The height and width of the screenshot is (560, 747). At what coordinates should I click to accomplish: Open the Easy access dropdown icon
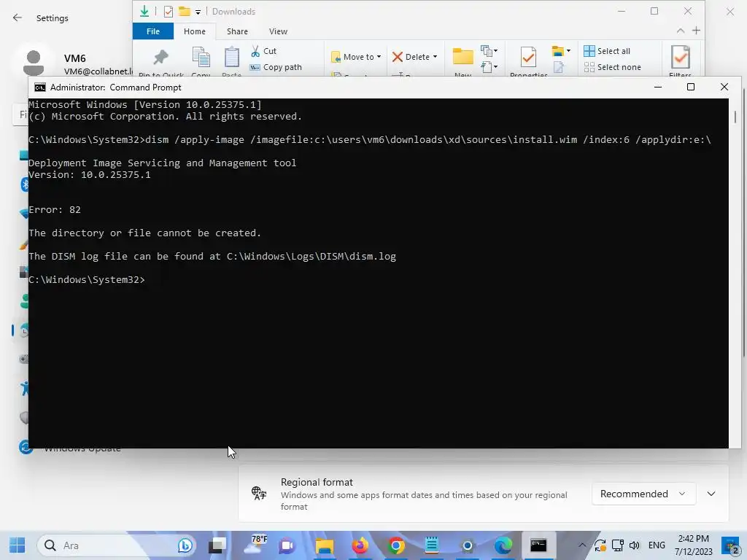(489, 67)
